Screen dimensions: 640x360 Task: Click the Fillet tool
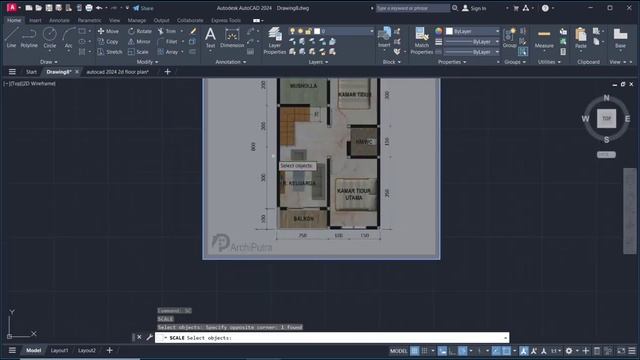click(167, 42)
